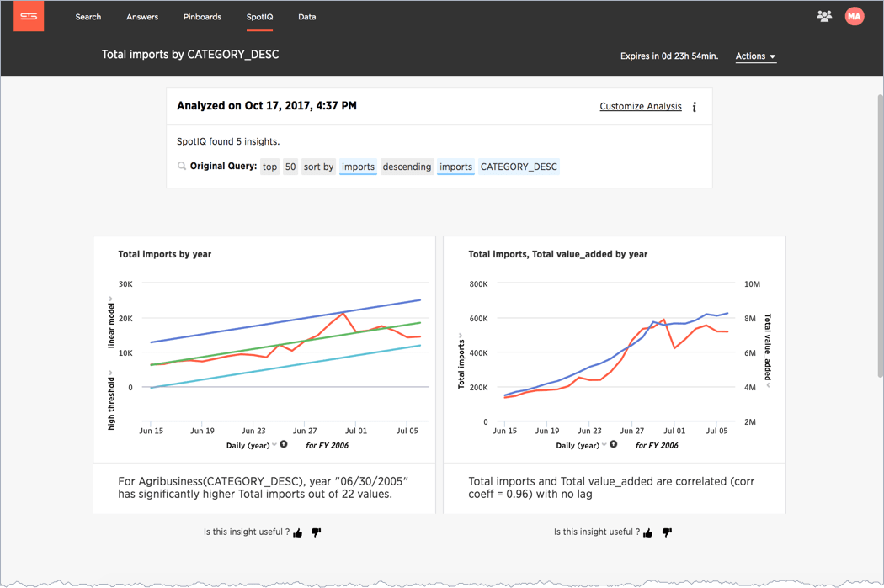Go to the Answers tab
This screenshot has height=588, width=884.
142,17
